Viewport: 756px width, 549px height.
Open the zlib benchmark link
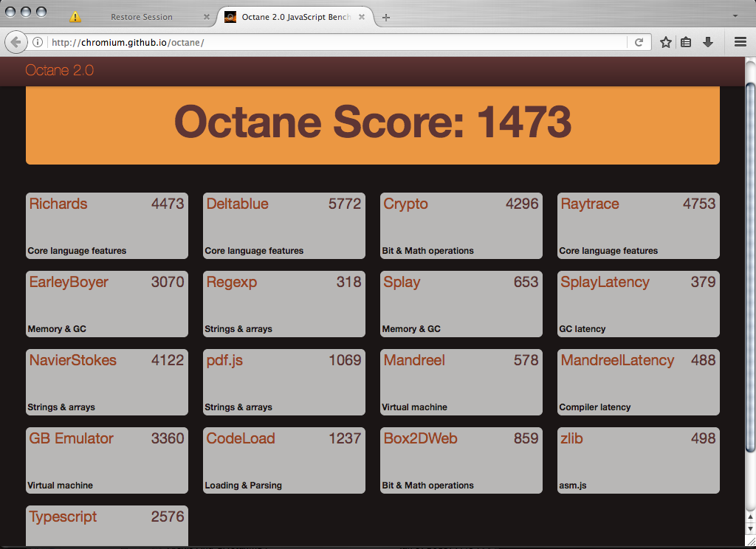572,438
